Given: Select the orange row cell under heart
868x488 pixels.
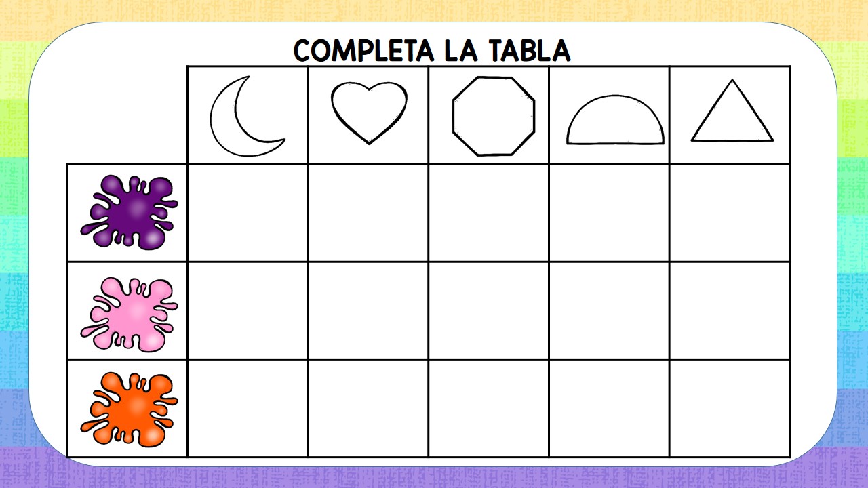Looking at the screenshot, I should click(368, 408).
